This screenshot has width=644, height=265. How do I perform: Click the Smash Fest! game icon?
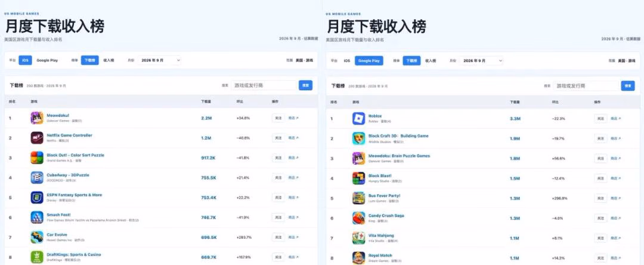tap(37, 217)
